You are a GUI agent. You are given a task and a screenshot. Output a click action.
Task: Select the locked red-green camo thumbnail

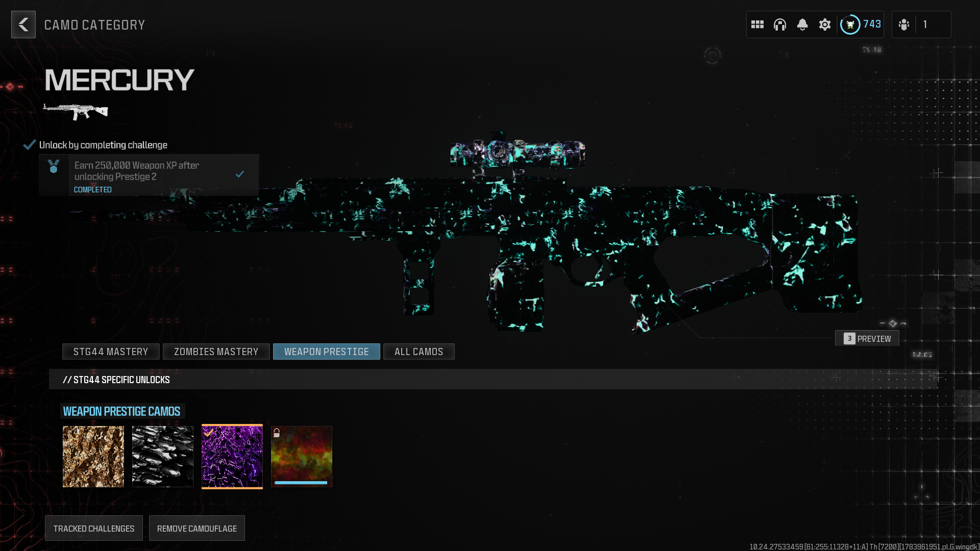(x=302, y=457)
